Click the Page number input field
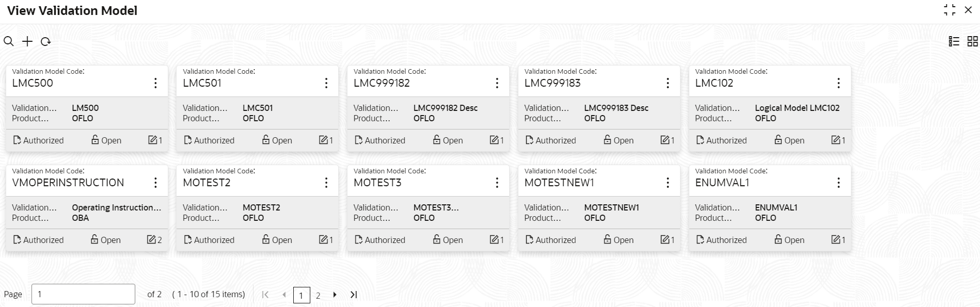The image size is (980, 307). coord(83,294)
